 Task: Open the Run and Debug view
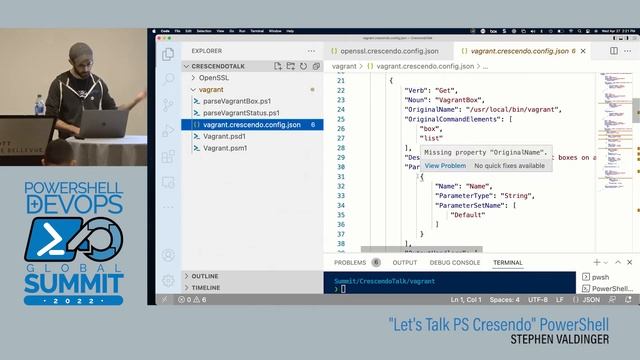168,131
